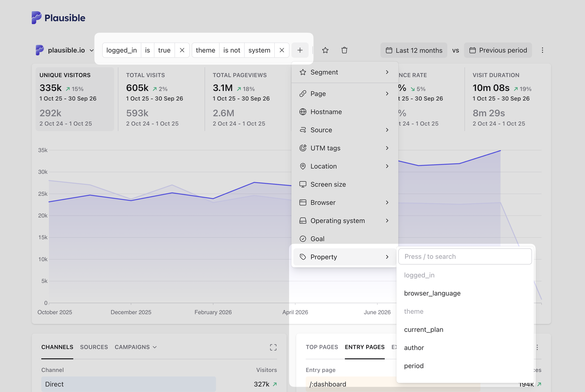Select the Total Visits metric card
This screenshot has height=392, width=585.
pyautogui.click(x=161, y=99)
